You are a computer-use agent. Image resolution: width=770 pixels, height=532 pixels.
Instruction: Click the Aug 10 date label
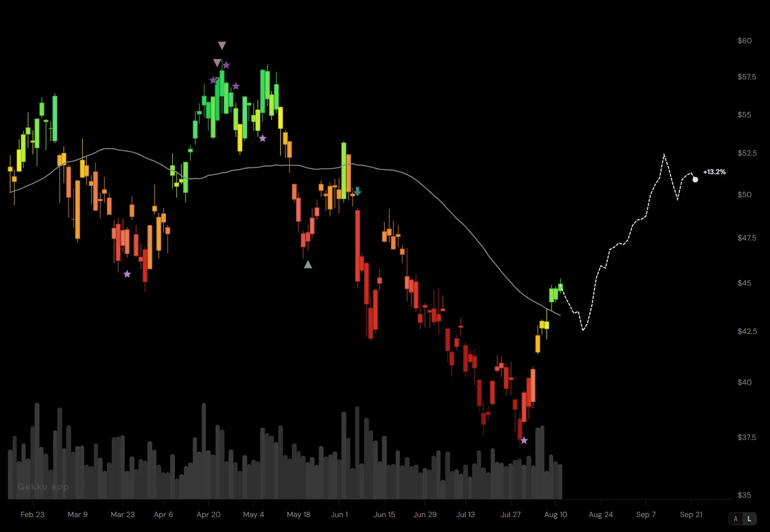click(x=556, y=514)
